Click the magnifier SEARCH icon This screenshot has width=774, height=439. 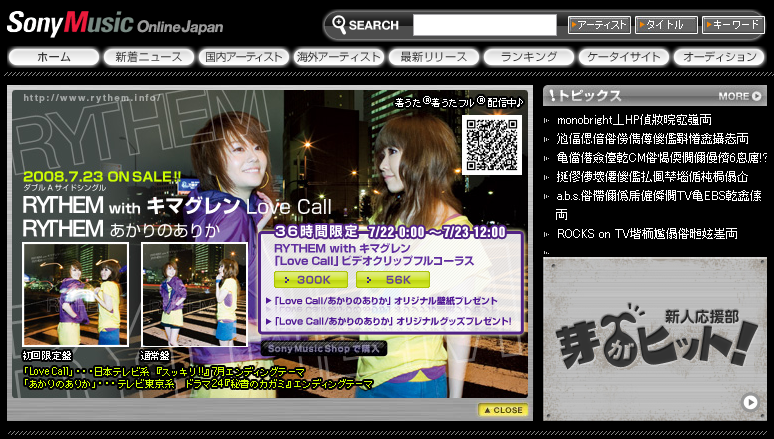tap(339, 25)
